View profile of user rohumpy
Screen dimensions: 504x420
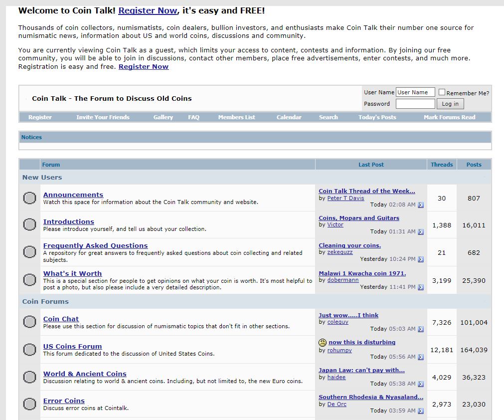[339, 350]
